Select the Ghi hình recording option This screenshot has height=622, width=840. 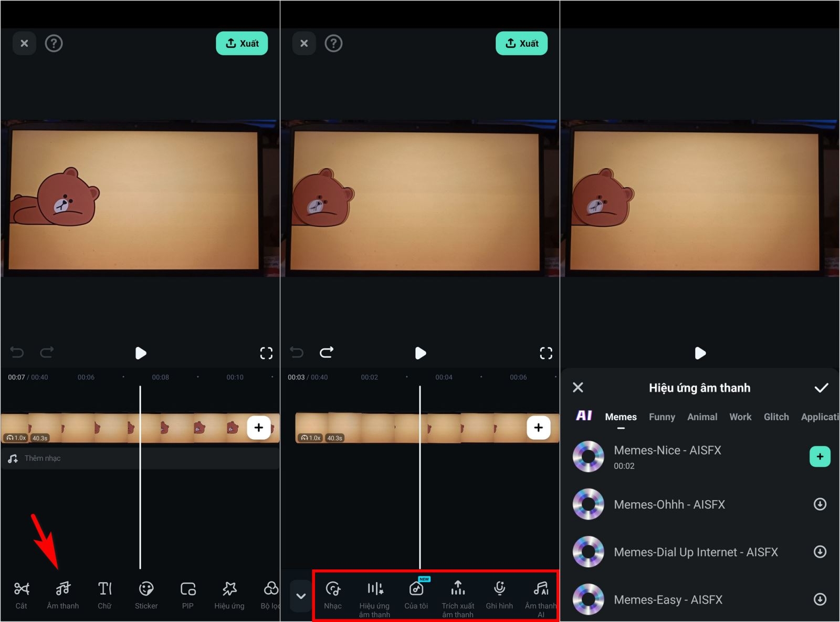[499, 595]
